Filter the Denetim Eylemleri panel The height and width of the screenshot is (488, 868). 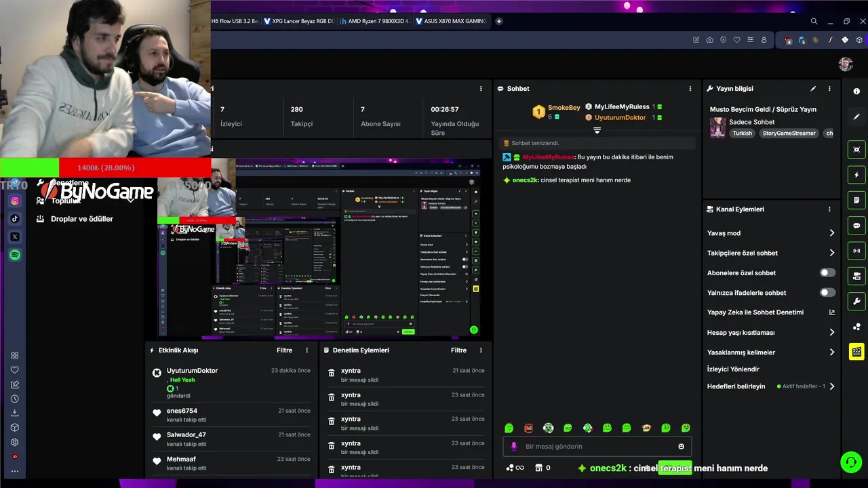(x=458, y=350)
